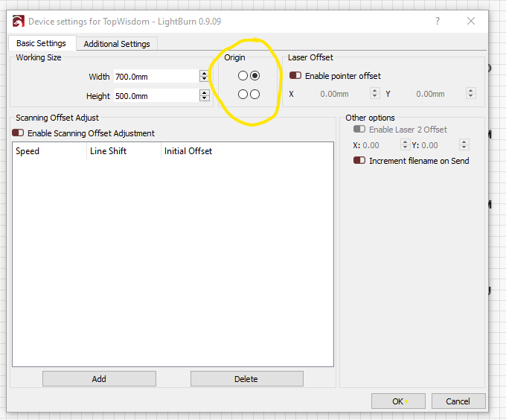Decrease Width with the down arrow
Viewport: 506px width, 420px height.
click(x=205, y=80)
